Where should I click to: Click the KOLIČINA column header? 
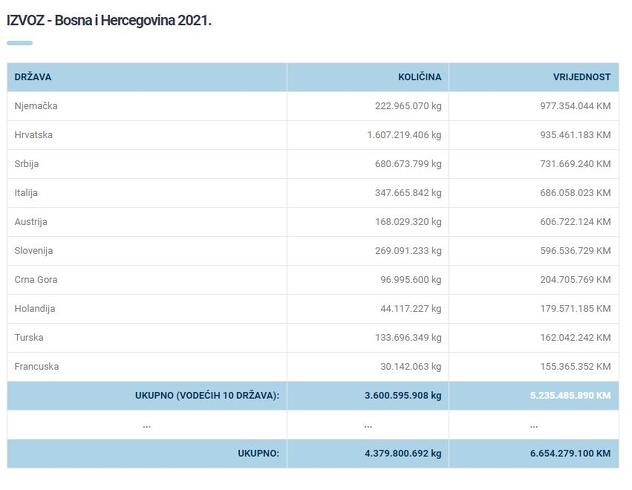[419, 76]
